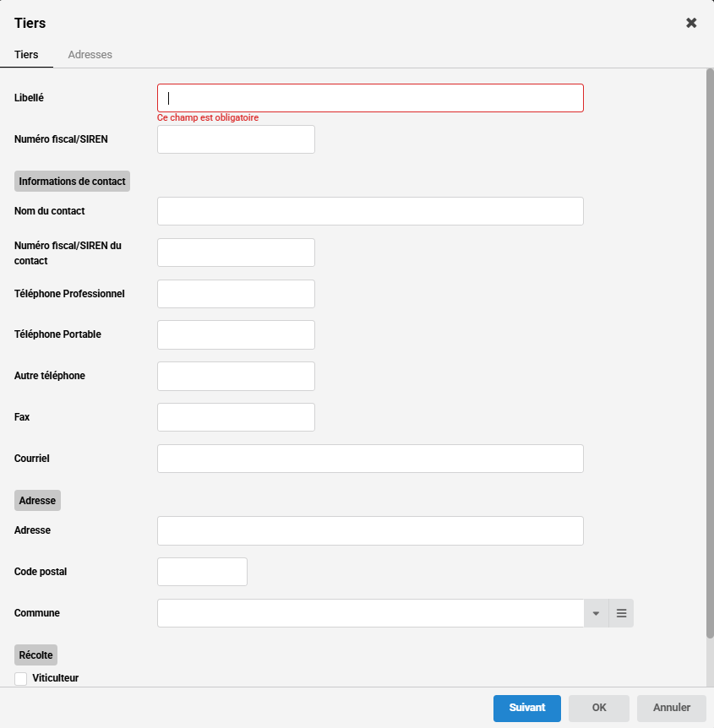Click into the Nom du contact field
This screenshot has height=728, width=714.
coord(370,211)
